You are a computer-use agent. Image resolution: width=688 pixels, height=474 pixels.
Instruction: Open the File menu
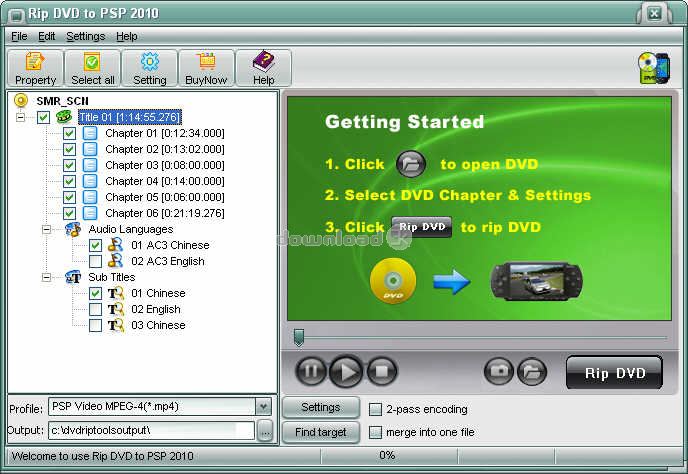19,36
